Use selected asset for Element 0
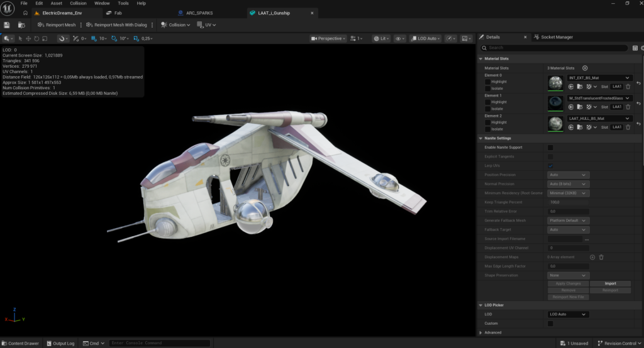This screenshot has height=348, width=644. click(x=571, y=87)
